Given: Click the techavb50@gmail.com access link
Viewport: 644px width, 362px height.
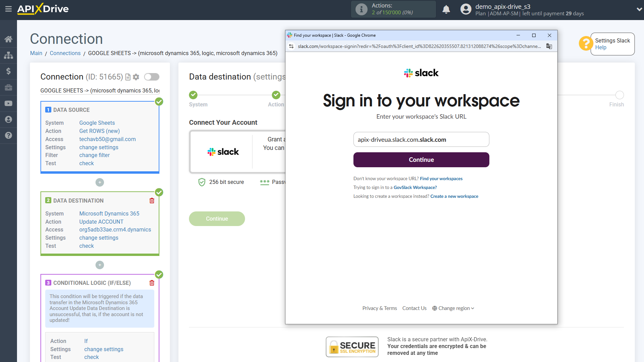Looking at the screenshot, I should point(107,139).
